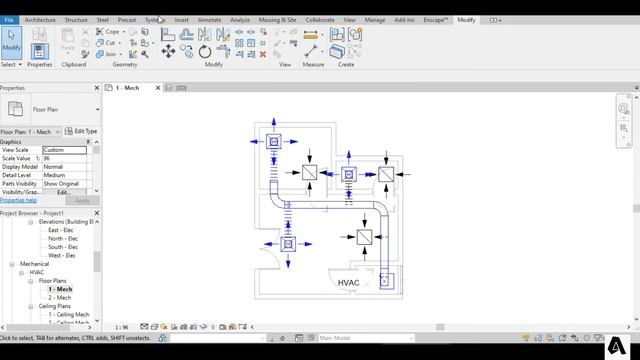This screenshot has height=360, width=640.
Task: Click the Pin tool icon
Action: [x=263, y=43]
